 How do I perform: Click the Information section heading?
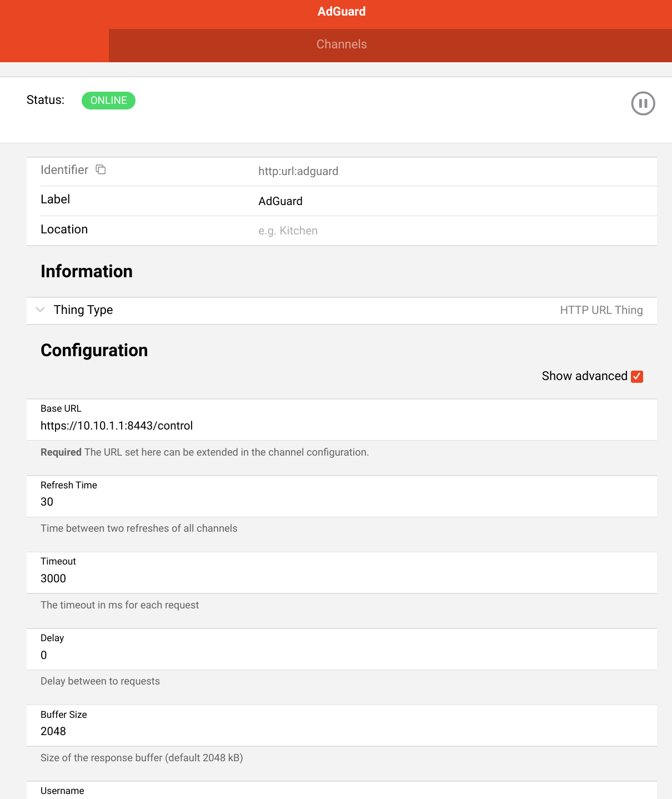coord(87,271)
